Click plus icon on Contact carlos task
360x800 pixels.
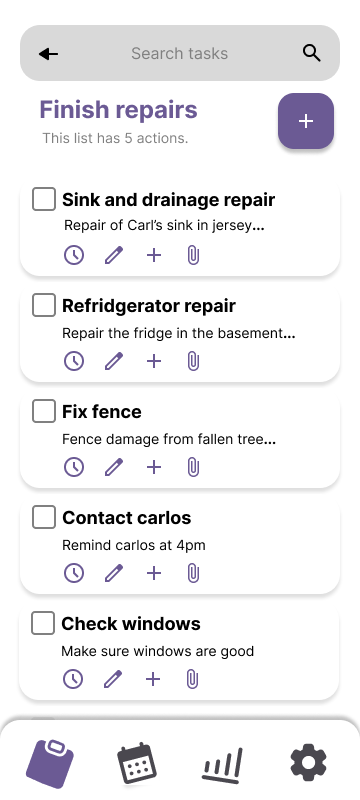(x=153, y=573)
